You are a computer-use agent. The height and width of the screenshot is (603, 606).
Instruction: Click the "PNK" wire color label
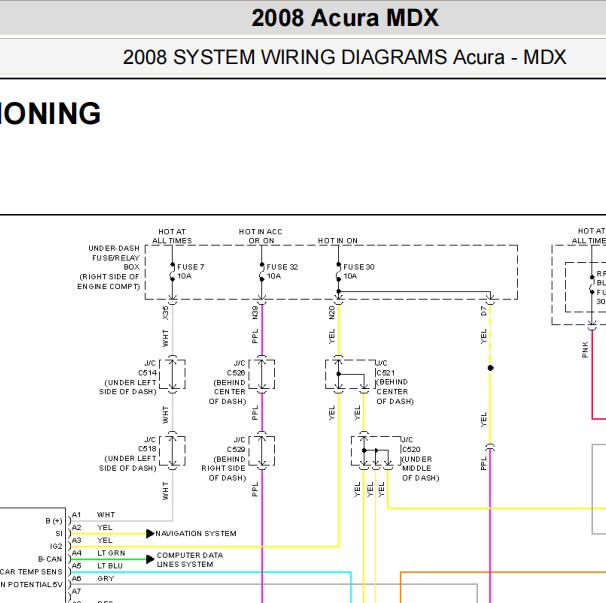click(585, 349)
